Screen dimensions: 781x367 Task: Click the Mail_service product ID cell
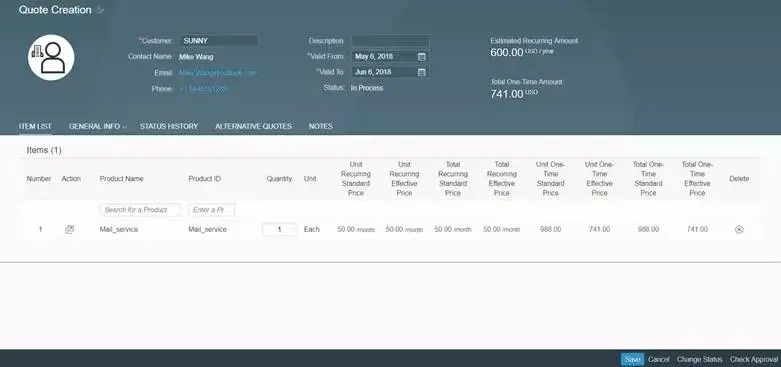point(207,230)
